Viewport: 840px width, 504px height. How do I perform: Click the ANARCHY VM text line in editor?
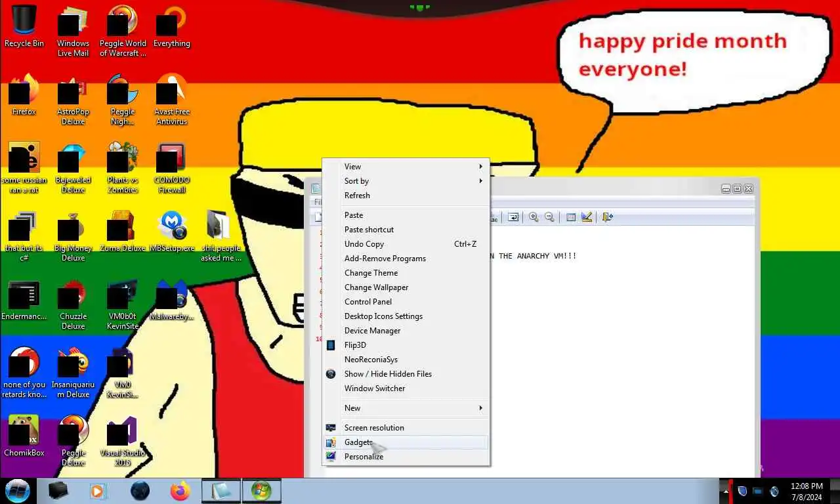(534, 256)
